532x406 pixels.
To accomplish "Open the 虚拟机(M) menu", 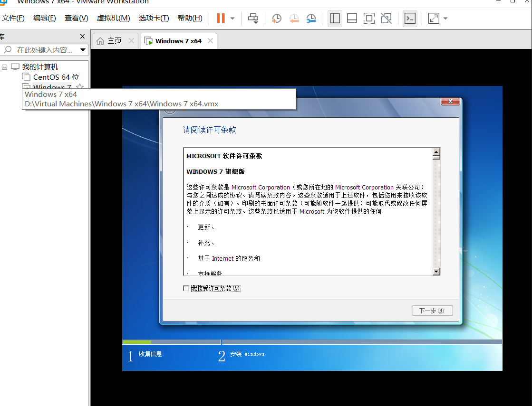I will pos(113,18).
